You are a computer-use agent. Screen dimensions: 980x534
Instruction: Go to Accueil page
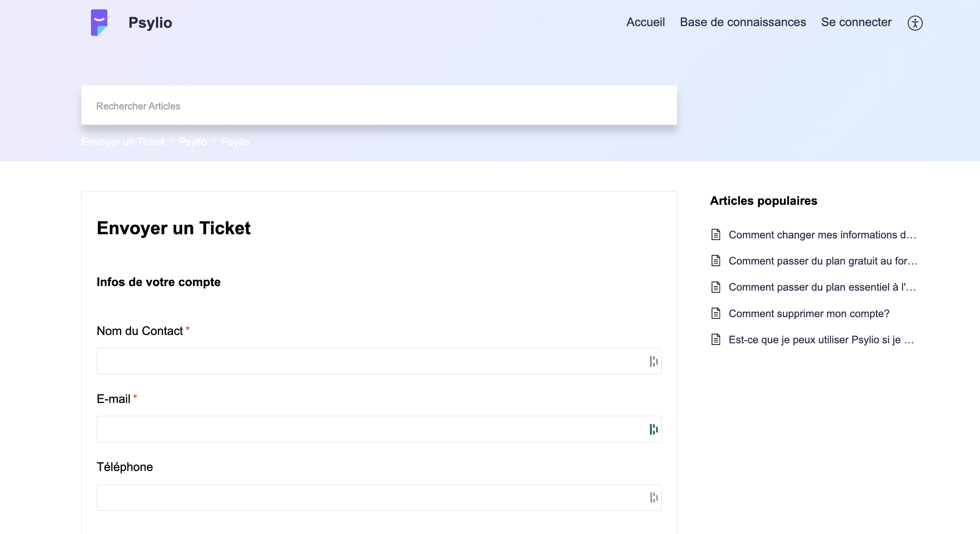[645, 22]
